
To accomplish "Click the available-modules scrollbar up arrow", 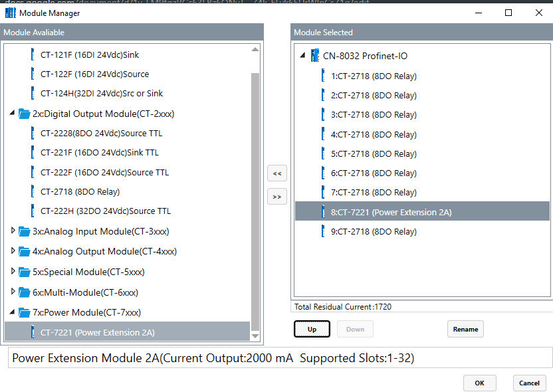I will 255,49.
